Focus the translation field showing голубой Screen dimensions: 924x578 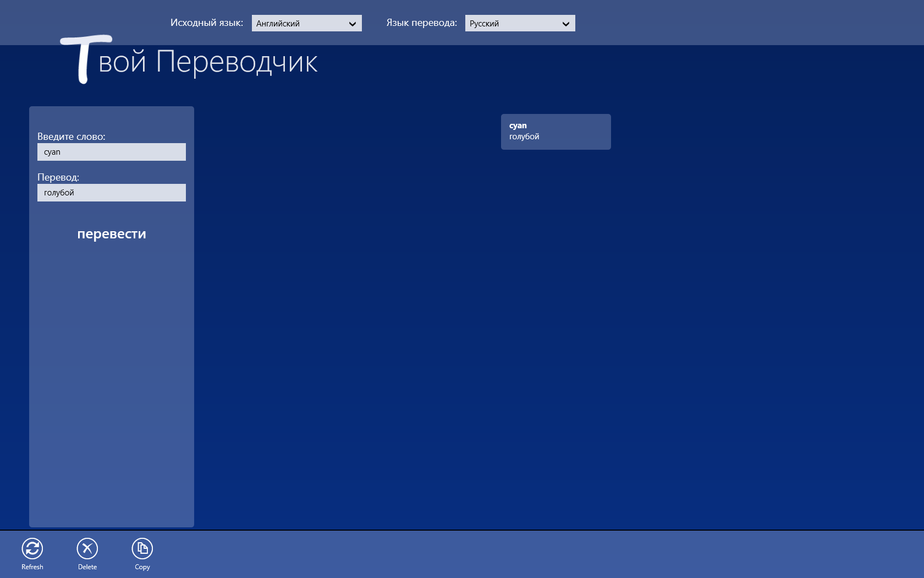tap(112, 193)
